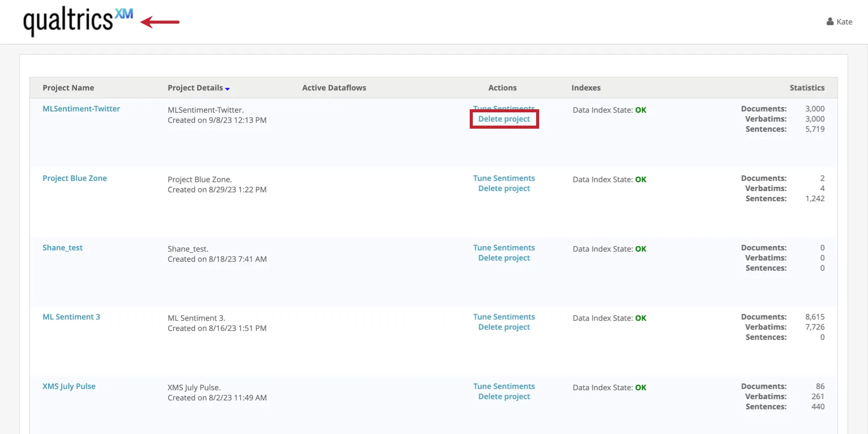Open the MLSentiment-Twitter project

pos(81,109)
